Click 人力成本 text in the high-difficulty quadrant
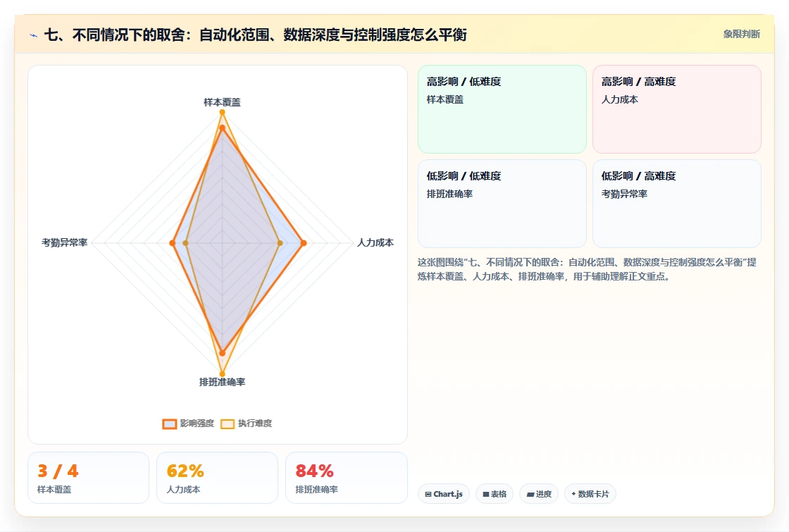The image size is (789, 532). click(619, 99)
